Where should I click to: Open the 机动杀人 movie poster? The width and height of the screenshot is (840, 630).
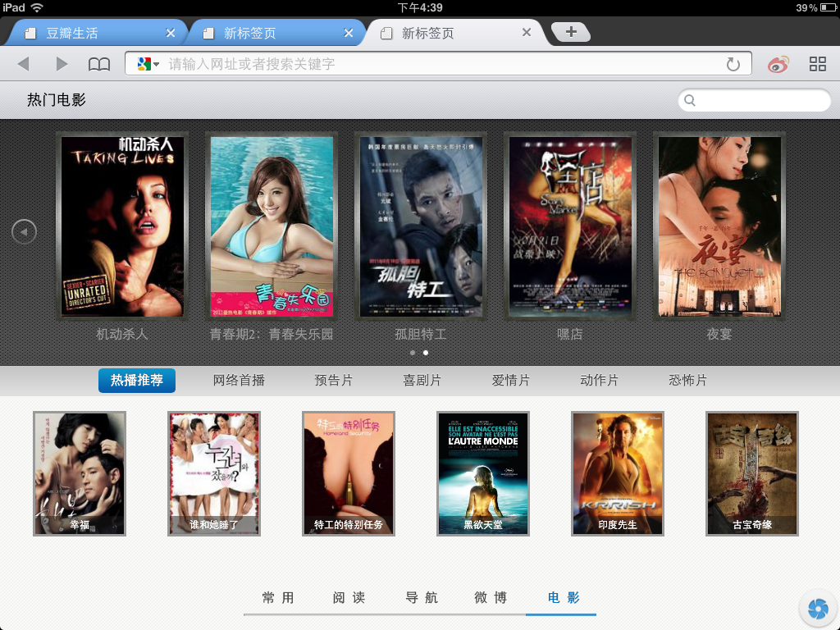pyautogui.click(x=122, y=226)
